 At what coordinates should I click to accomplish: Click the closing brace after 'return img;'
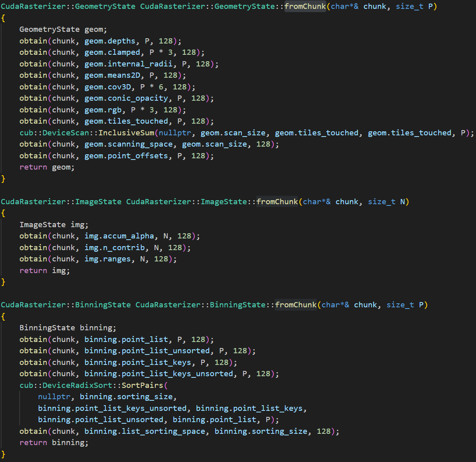(3, 282)
